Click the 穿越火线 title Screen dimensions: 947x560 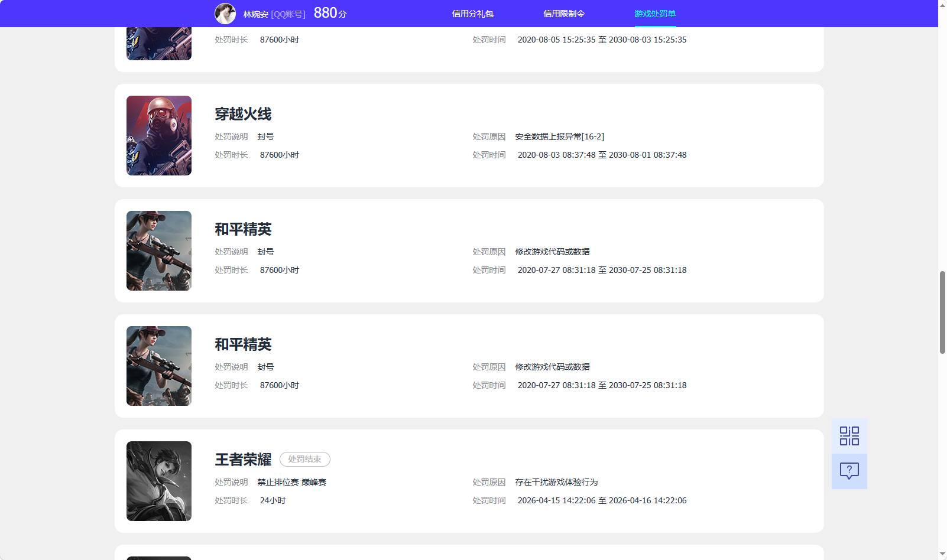[x=243, y=114]
